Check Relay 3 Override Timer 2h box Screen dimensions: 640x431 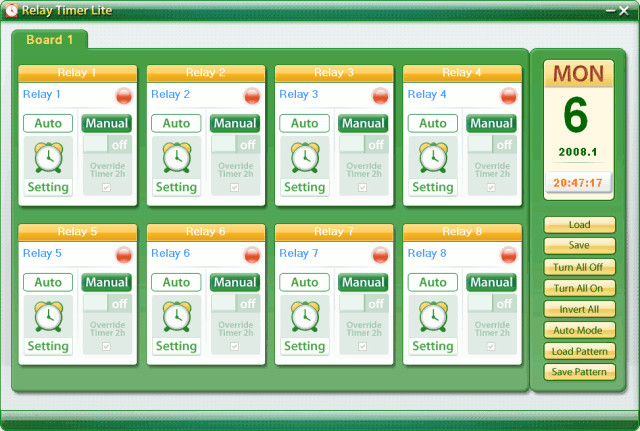[x=363, y=187]
